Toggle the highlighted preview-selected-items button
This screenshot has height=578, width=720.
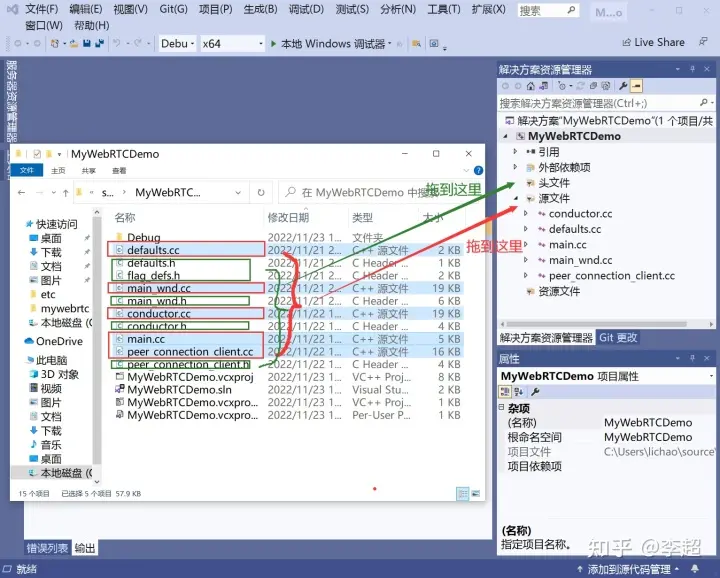[x=636, y=86]
